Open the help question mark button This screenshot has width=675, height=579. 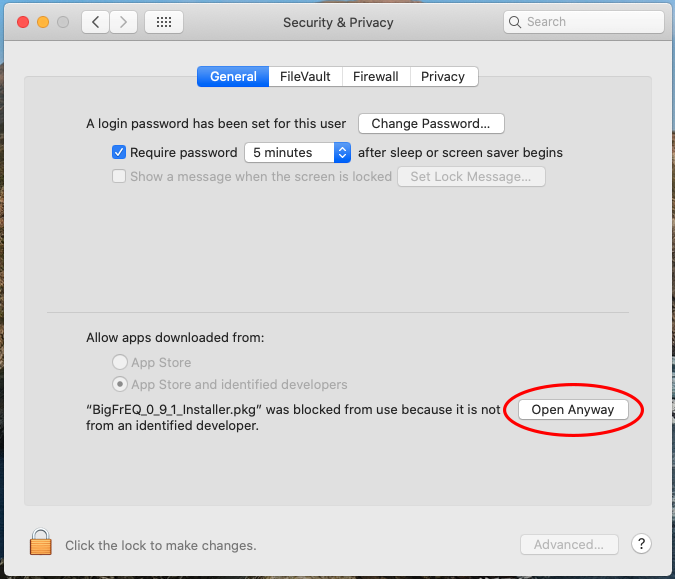[x=641, y=544]
